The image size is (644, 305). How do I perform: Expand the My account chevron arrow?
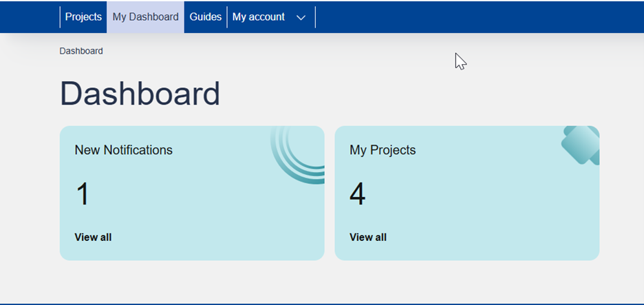click(x=301, y=18)
